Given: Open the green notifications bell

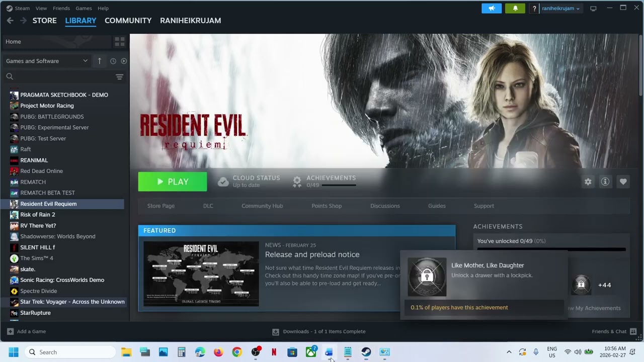Looking at the screenshot, I should pyautogui.click(x=515, y=9).
